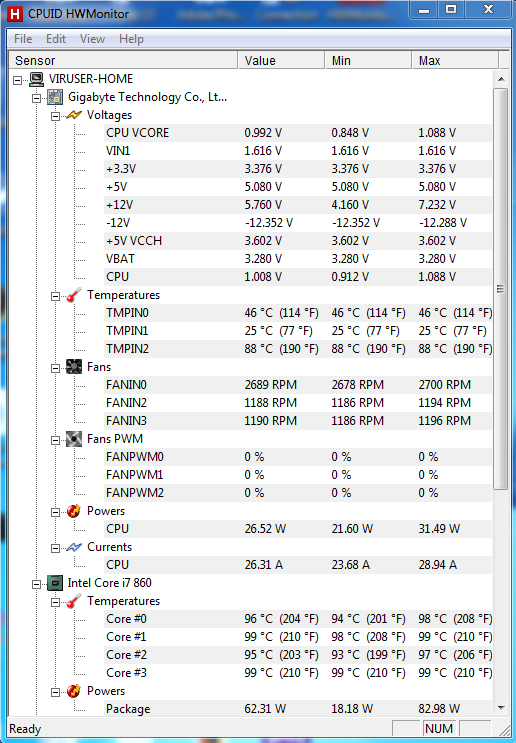Click the flame icon beside motherboard Powers

pyautogui.click(x=74, y=511)
